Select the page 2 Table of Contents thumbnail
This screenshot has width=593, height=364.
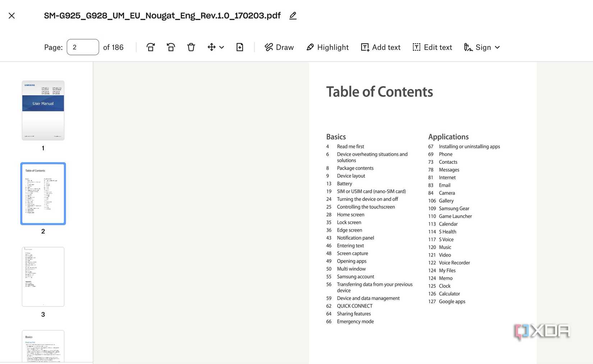tap(43, 194)
